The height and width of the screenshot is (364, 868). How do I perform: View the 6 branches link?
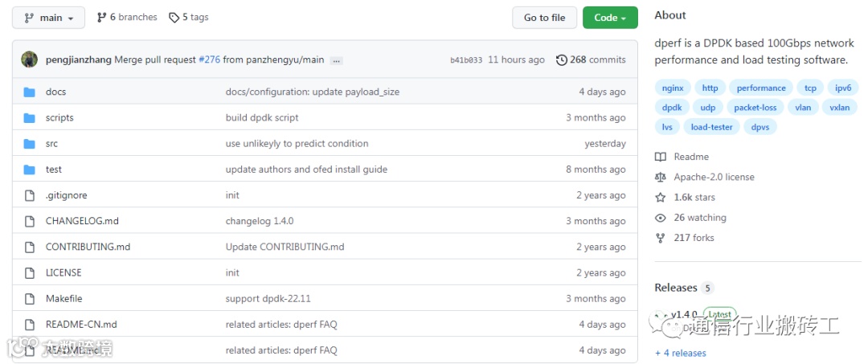[x=127, y=17]
